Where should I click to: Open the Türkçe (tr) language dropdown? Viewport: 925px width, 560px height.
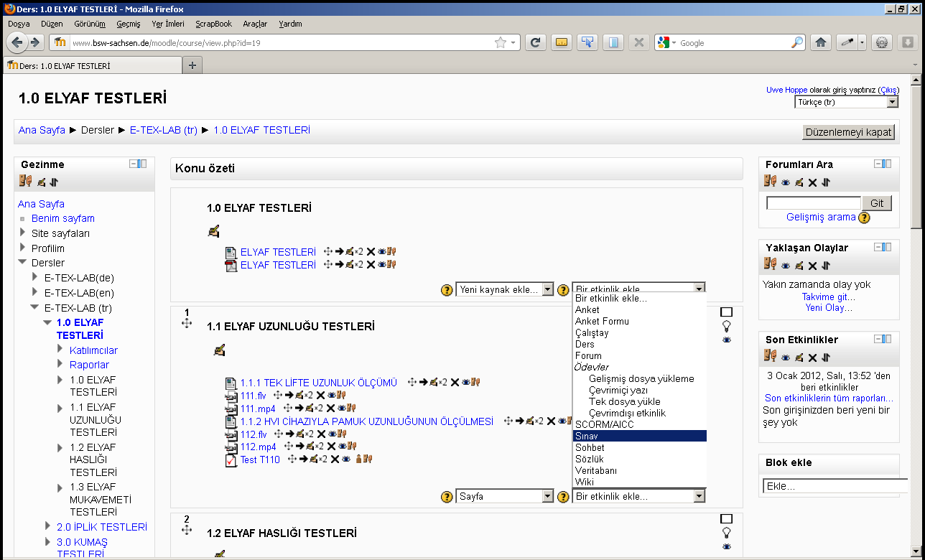(x=846, y=102)
